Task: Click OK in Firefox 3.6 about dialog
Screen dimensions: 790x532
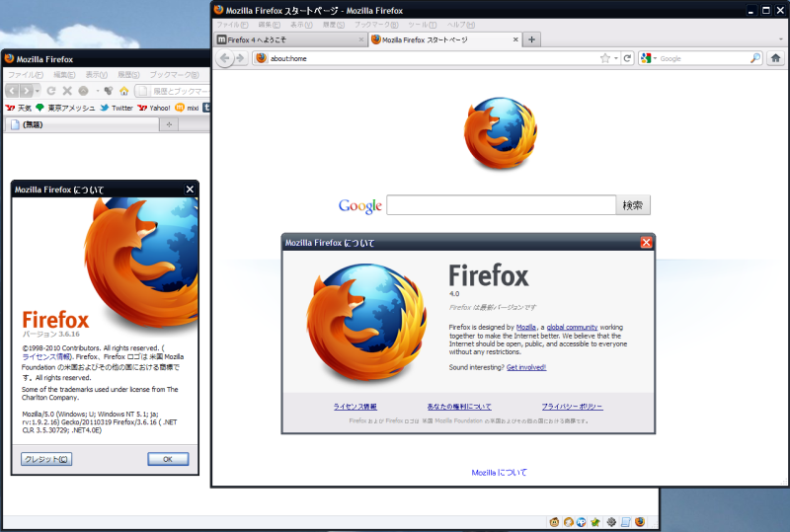Action: (x=168, y=459)
